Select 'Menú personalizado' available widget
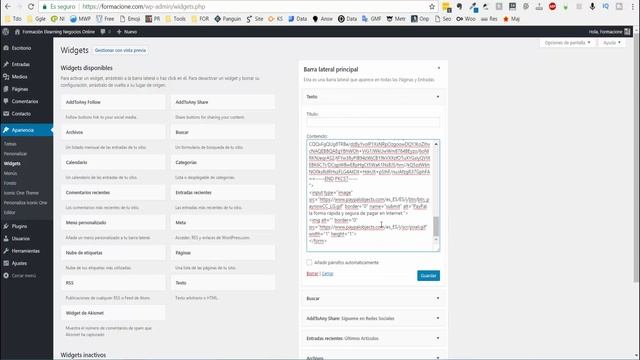Screen dimensions: 640x360 click(x=113, y=222)
